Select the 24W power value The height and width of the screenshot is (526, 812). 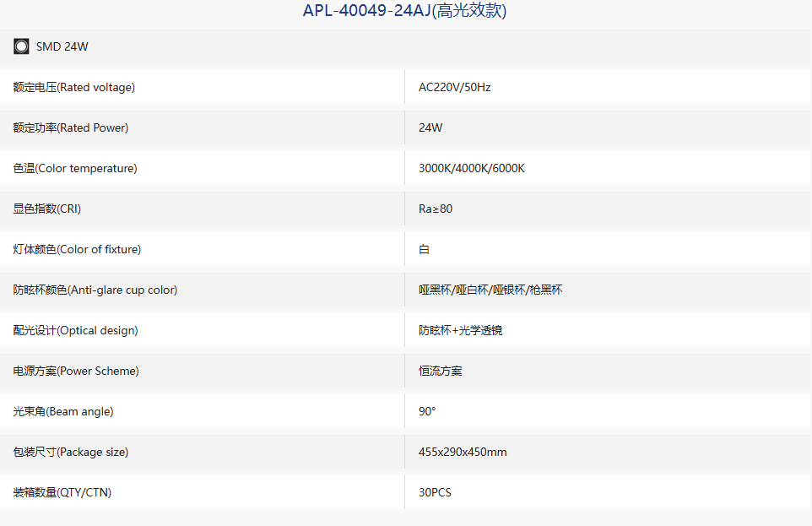point(430,127)
